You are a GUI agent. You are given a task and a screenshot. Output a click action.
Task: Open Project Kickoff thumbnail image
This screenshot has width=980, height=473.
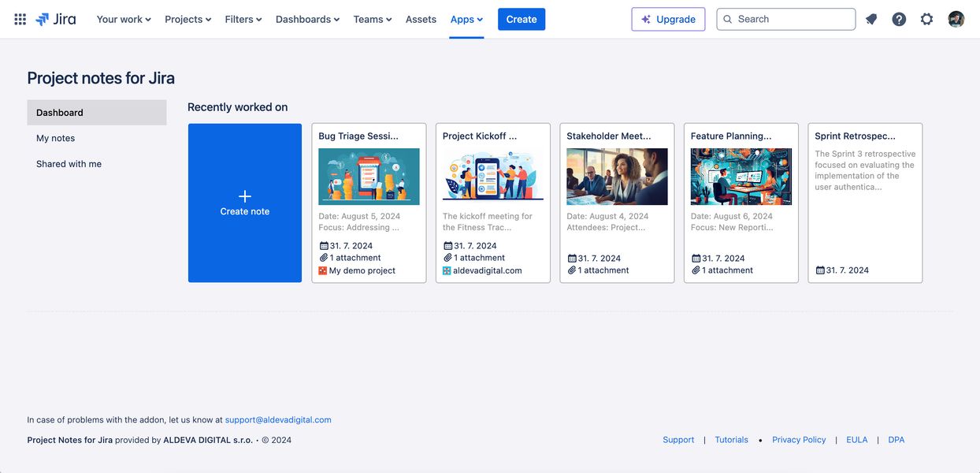coord(493,177)
